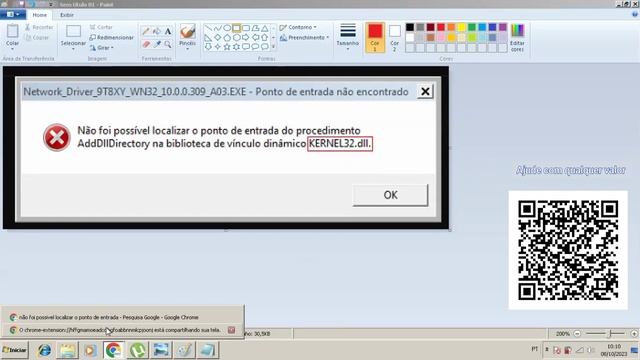
Task: Select Cor 1 foreground color box
Action: (375, 37)
